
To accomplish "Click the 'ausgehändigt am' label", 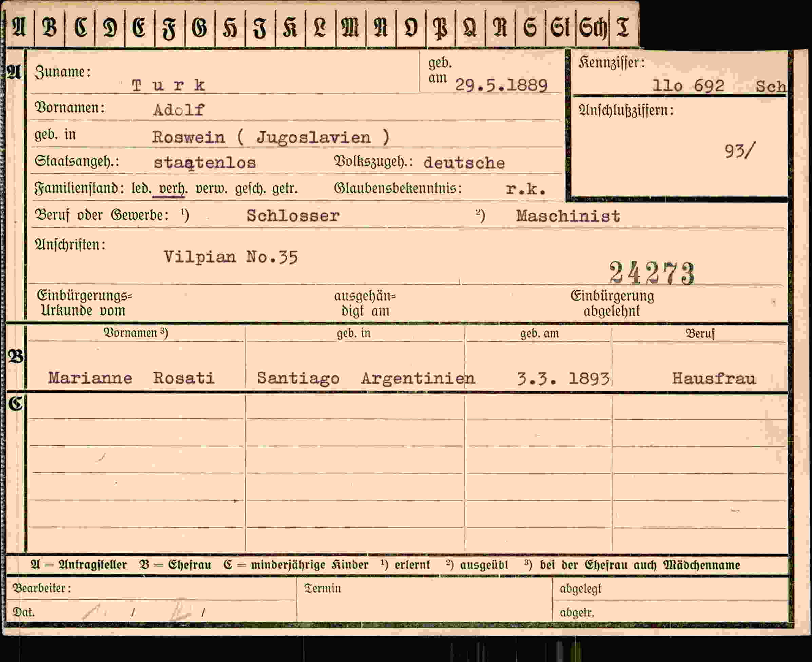I will point(365,304).
